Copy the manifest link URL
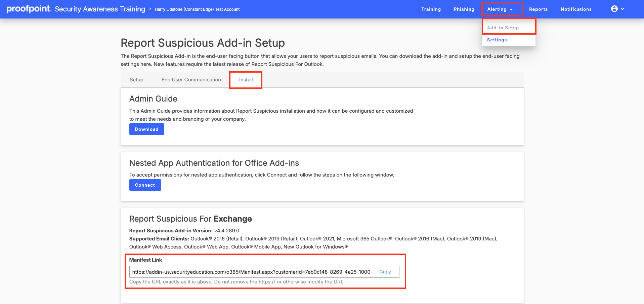This screenshot has height=304, width=644. tap(385, 272)
